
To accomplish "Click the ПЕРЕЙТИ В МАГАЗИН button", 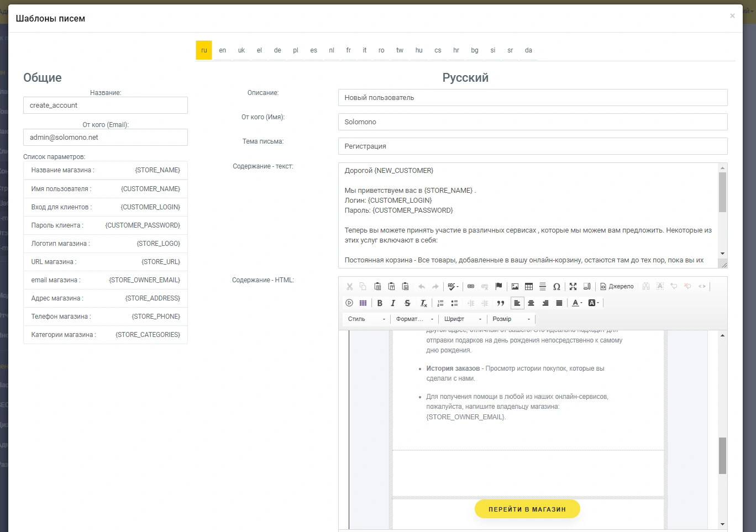I will click(527, 509).
